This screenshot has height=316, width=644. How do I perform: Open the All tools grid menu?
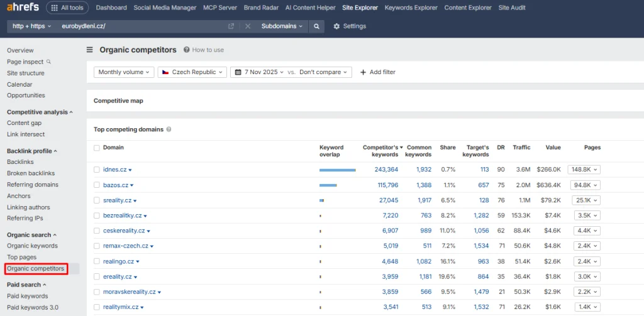(x=67, y=8)
